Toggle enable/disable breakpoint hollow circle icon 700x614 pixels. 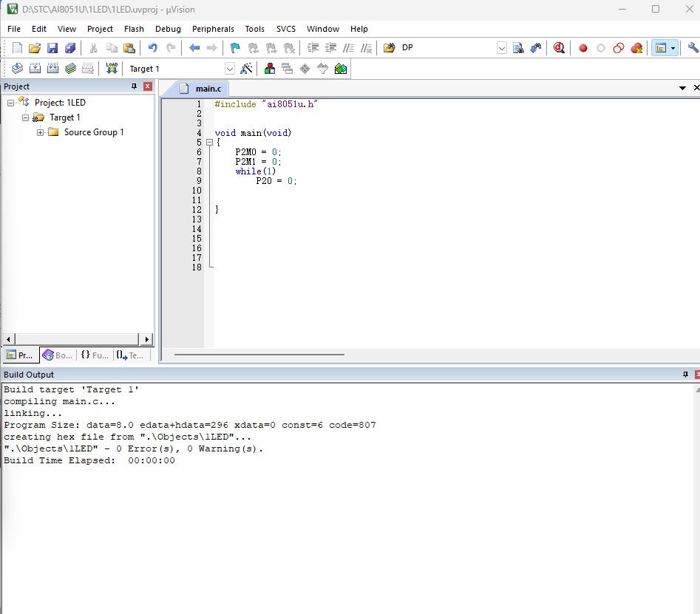point(601,48)
